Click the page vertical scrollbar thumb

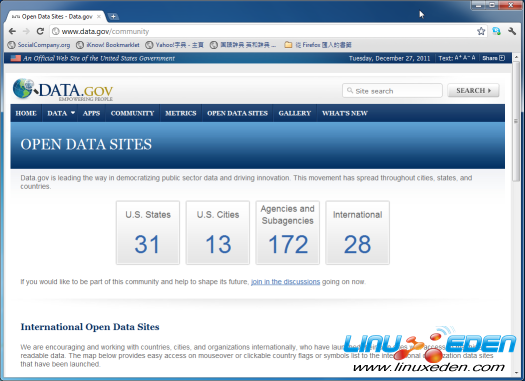pyautogui.click(x=516, y=121)
